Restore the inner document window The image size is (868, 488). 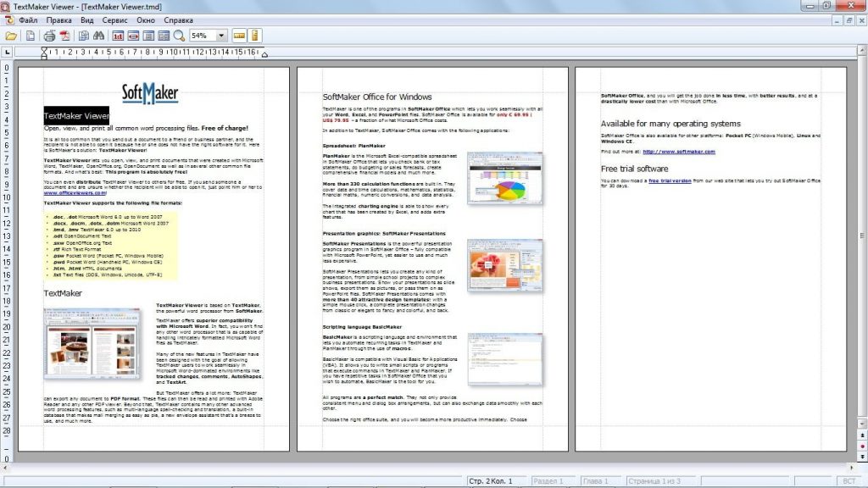click(849, 20)
